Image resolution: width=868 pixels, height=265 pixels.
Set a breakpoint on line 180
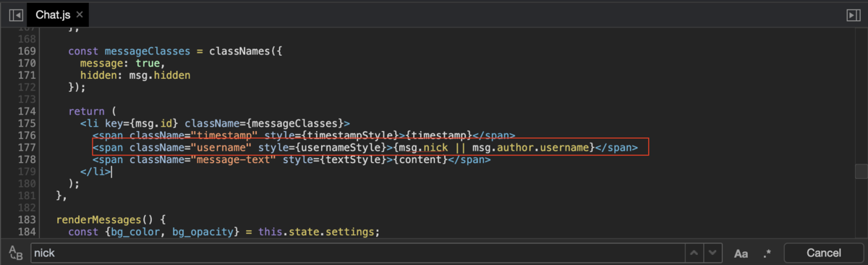tap(26, 183)
